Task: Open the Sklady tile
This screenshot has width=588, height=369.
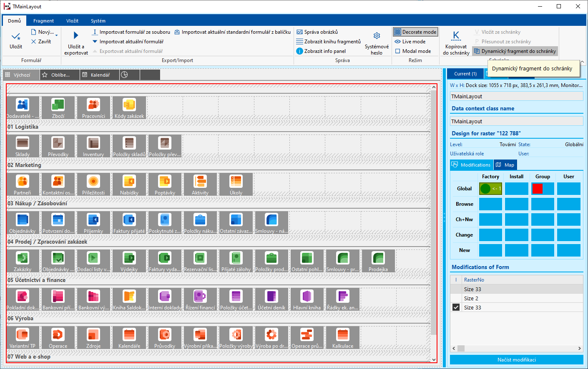Action: 23,146
